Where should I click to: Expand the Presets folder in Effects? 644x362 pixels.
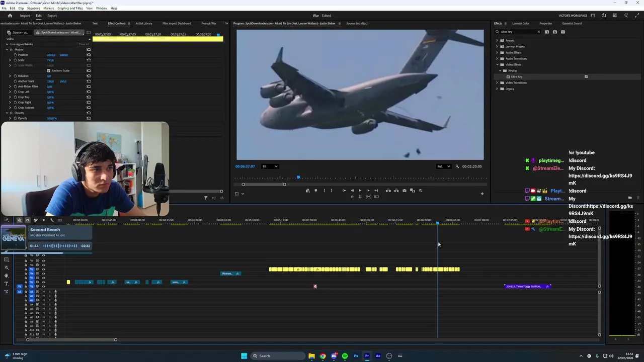coord(497,40)
